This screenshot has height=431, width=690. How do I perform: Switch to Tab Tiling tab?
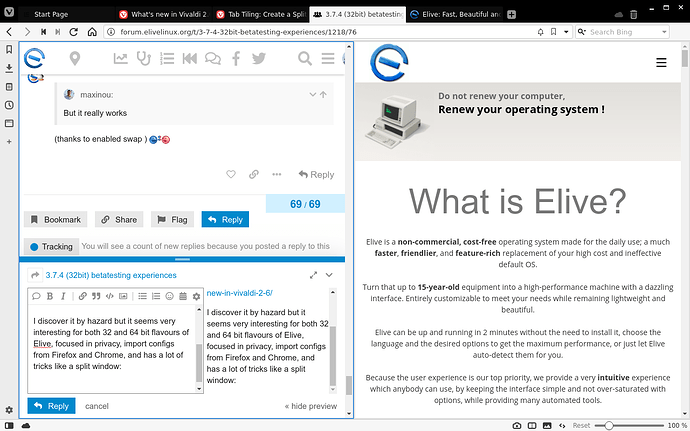pos(261,14)
